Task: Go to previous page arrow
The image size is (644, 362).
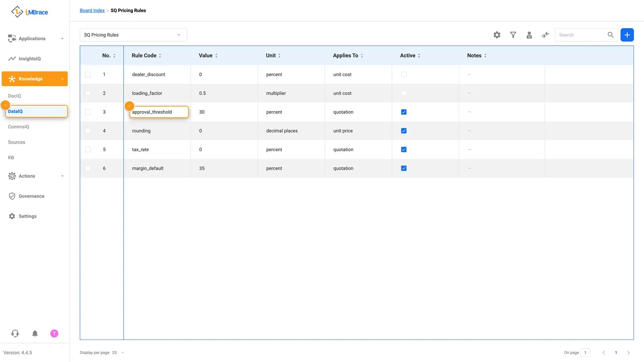Action: pos(604,353)
